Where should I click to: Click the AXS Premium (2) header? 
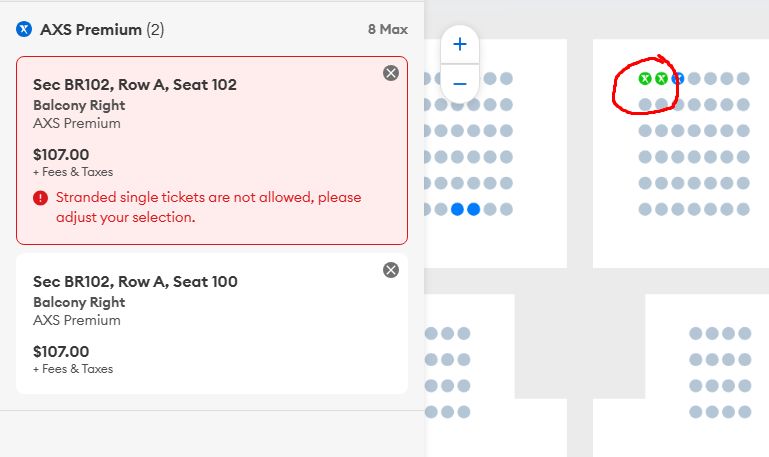(102, 30)
